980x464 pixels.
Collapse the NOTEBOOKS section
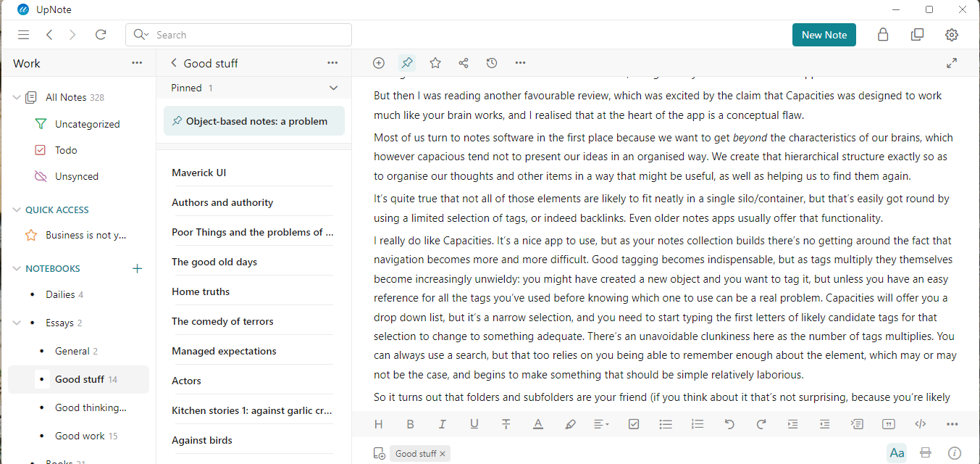tap(15, 268)
